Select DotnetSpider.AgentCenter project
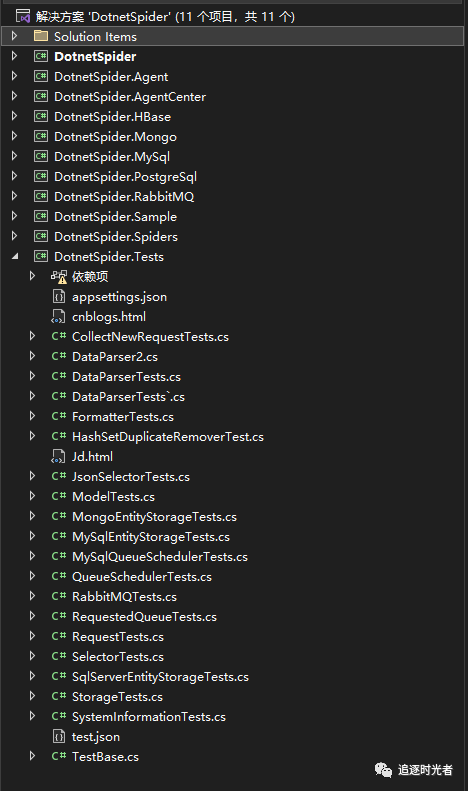Image resolution: width=468 pixels, height=791 pixels. (130, 97)
